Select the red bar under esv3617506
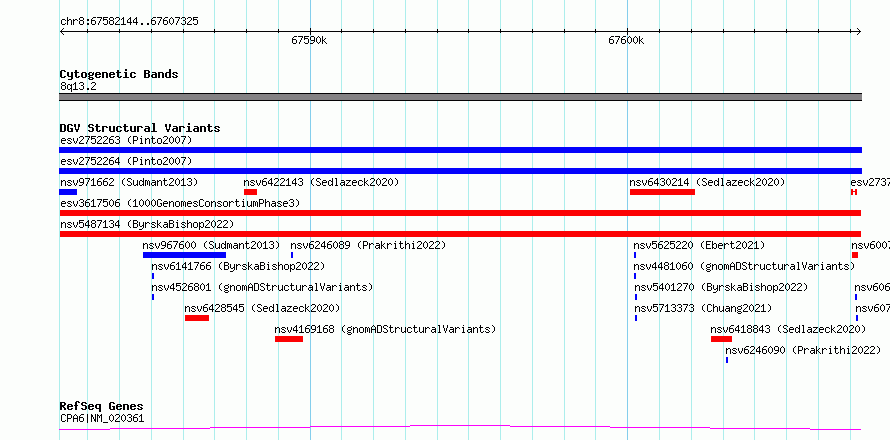 460,213
